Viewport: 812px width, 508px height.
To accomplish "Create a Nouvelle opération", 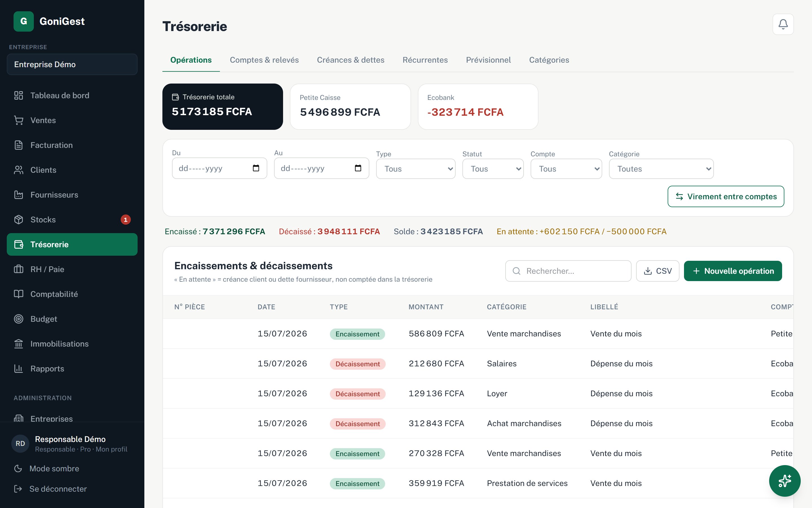I will (x=733, y=271).
